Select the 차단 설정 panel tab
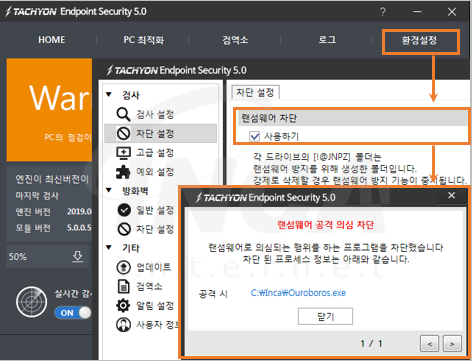 pyautogui.click(x=255, y=92)
